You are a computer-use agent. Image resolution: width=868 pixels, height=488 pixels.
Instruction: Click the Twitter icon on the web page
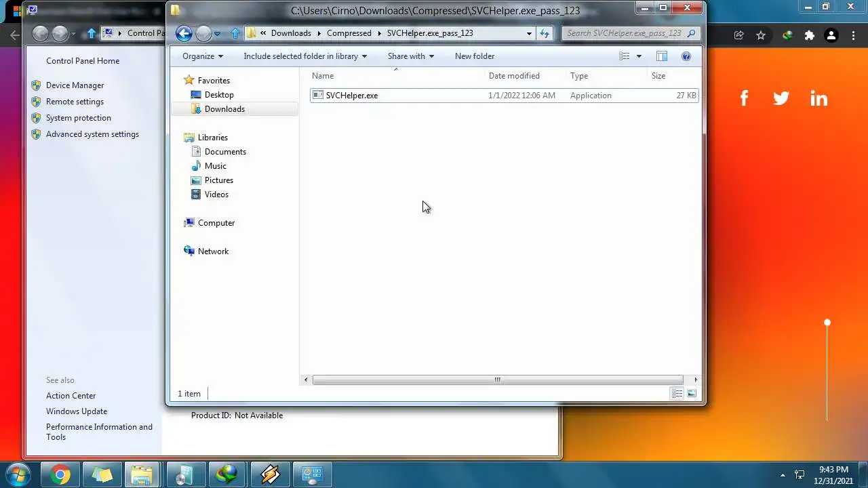pos(781,99)
